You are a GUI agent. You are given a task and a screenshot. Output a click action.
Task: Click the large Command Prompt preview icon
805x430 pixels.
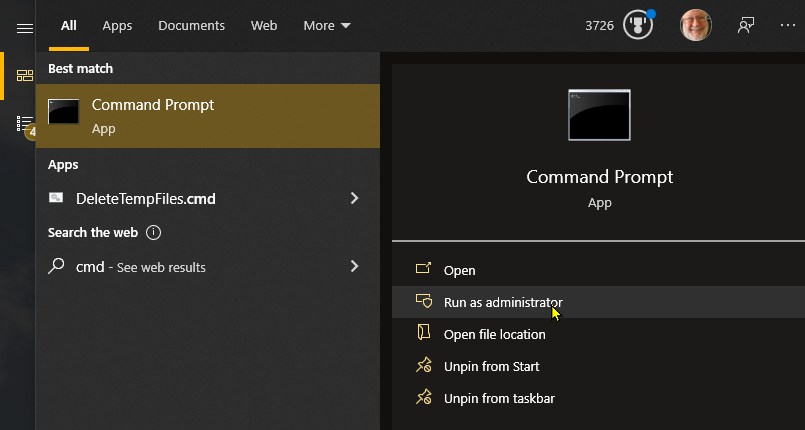599,115
